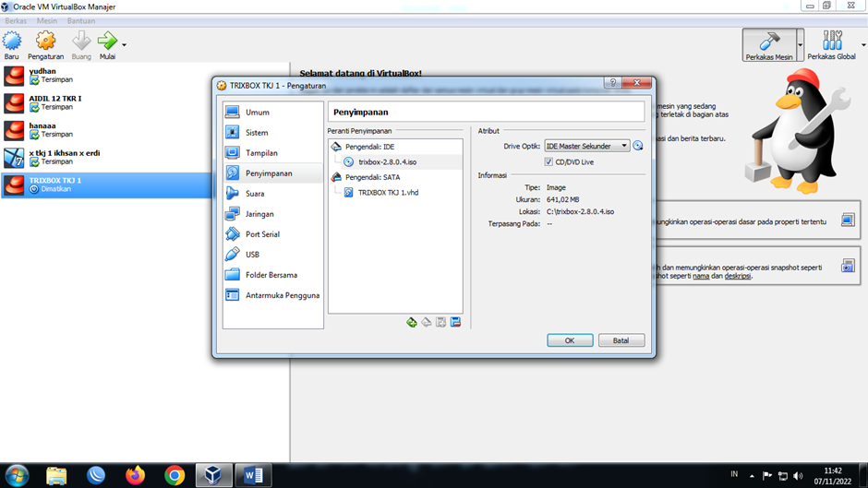Image resolution: width=868 pixels, height=488 pixels.
Task: Click the deskripsi link in welcome text
Action: pos(738,276)
